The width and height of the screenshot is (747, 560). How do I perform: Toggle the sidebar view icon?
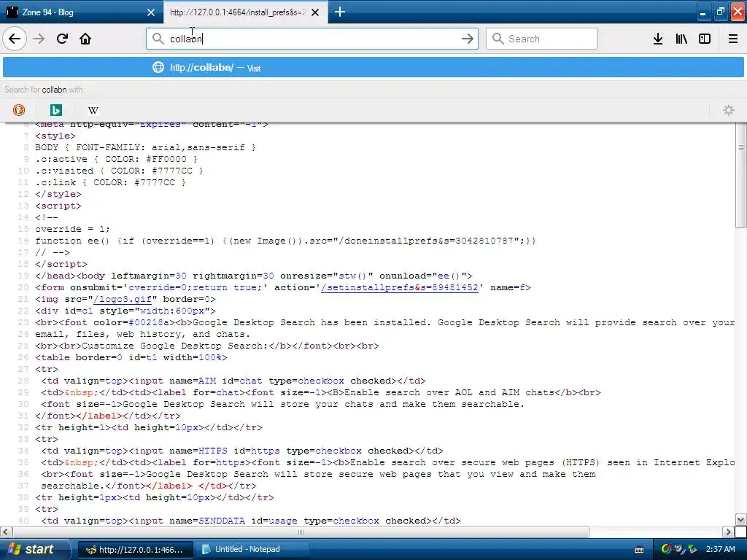click(705, 39)
